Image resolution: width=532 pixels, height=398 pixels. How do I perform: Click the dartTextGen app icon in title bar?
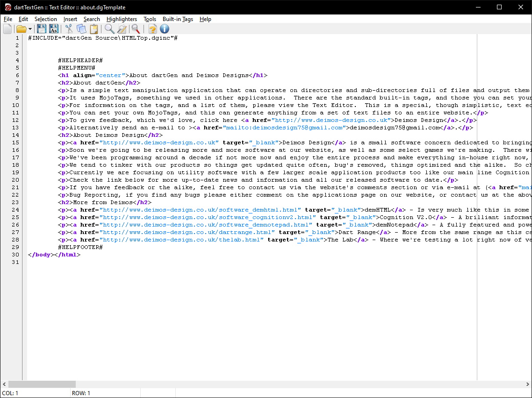pos(8,7)
